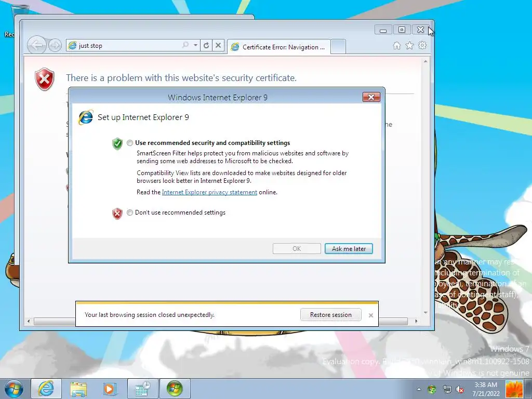532x399 pixels.
Task: Open the Internet Explorer privacy statement link
Action: click(209, 192)
